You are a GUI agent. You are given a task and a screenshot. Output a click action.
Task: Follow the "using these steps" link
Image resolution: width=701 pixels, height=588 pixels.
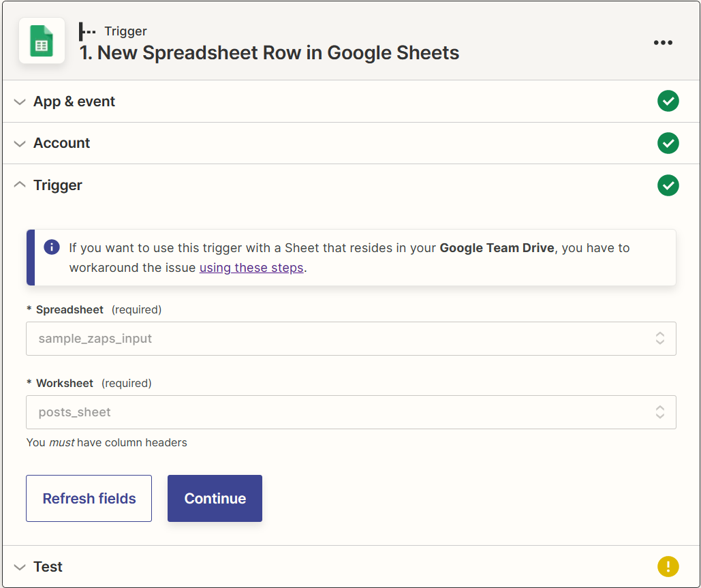(x=251, y=268)
